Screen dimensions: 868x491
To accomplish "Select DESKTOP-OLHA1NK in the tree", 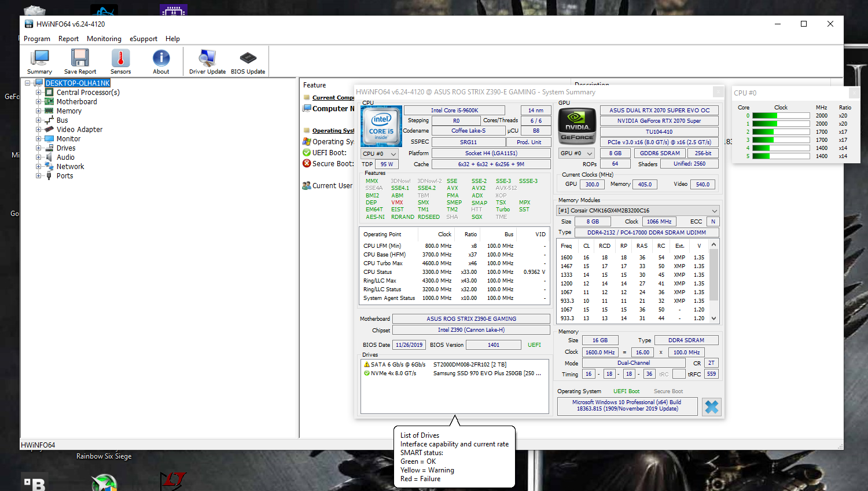I will (x=78, y=83).
